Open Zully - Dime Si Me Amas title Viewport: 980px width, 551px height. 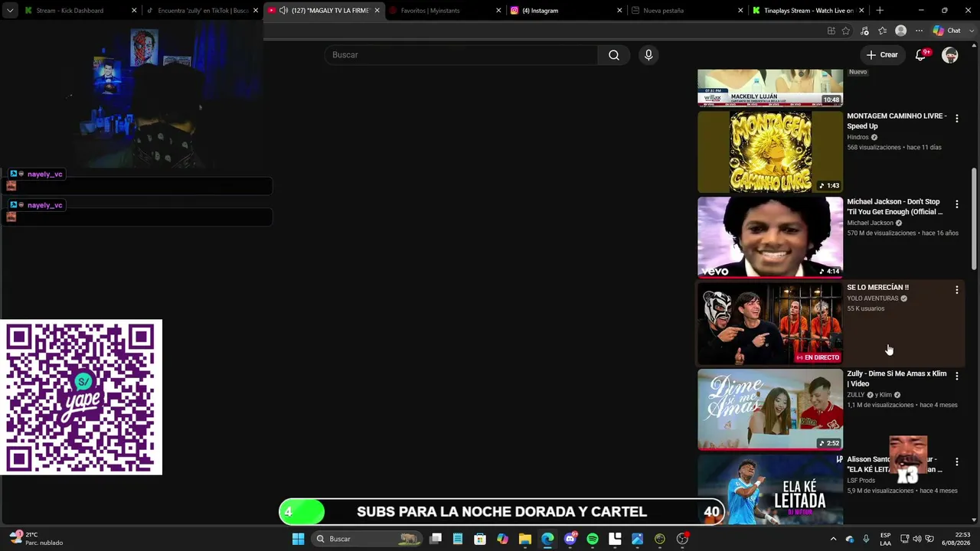coord(897,379)
